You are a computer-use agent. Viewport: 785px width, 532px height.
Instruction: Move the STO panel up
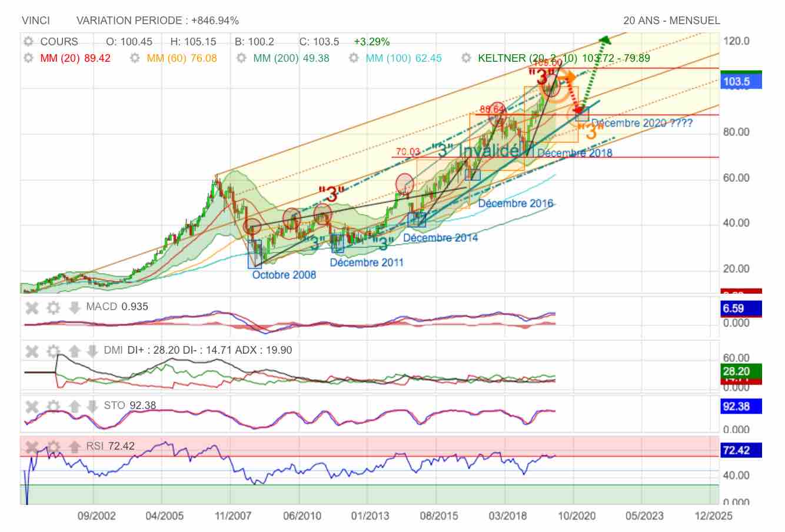coord(74,406)
